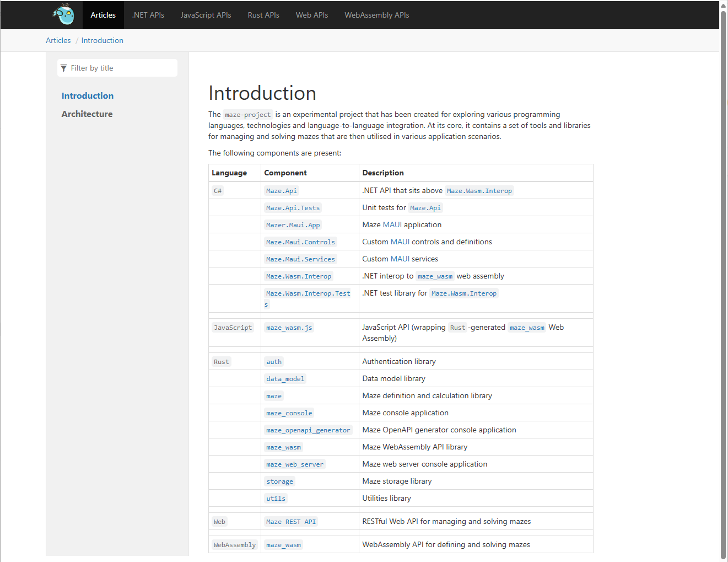Select the WebAssembly APIs tab
Image resolution: width=728 pixels, height=562 pixels.
[376, 15]
